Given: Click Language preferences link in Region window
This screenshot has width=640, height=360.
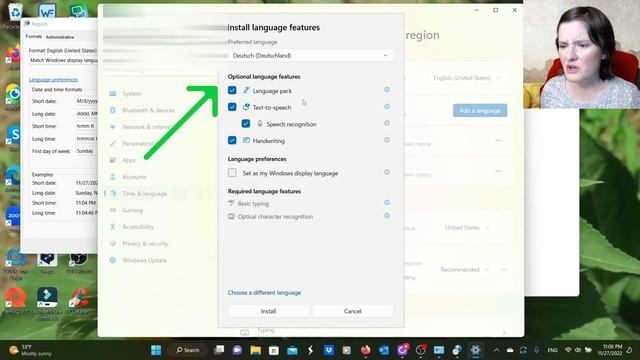Looking at the screenshot, I should (x=53, y=80).
